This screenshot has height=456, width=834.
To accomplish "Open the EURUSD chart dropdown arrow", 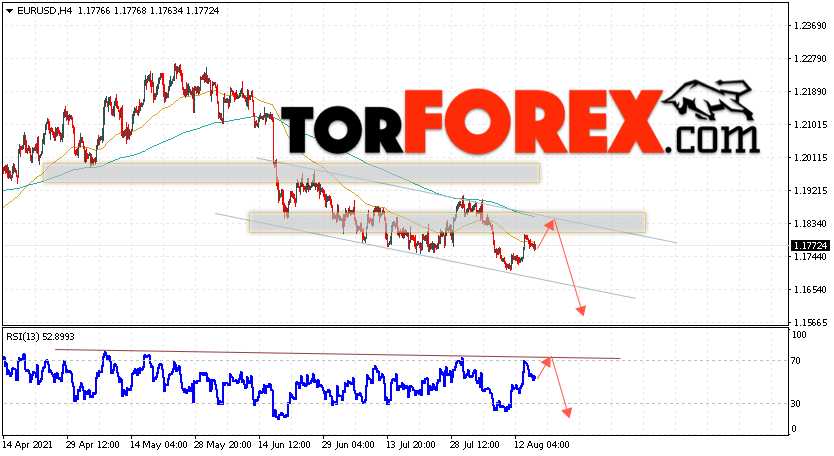I will (x=9, y=11).
